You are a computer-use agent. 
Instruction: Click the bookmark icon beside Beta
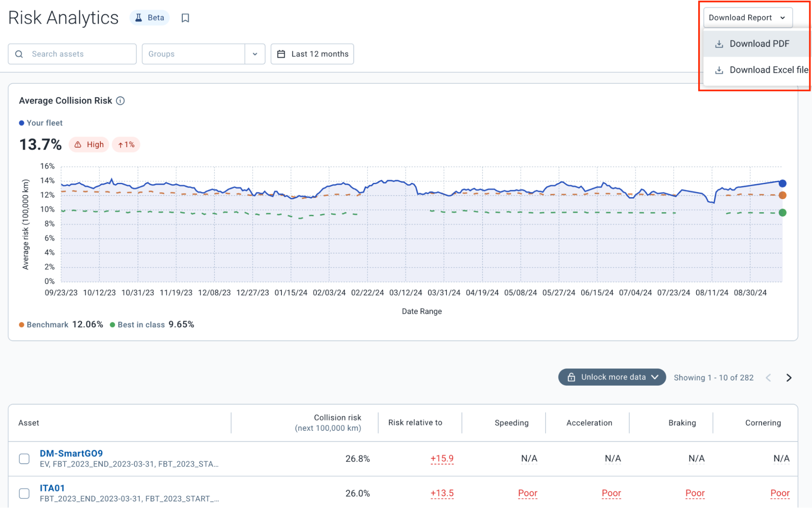[185, 18]
